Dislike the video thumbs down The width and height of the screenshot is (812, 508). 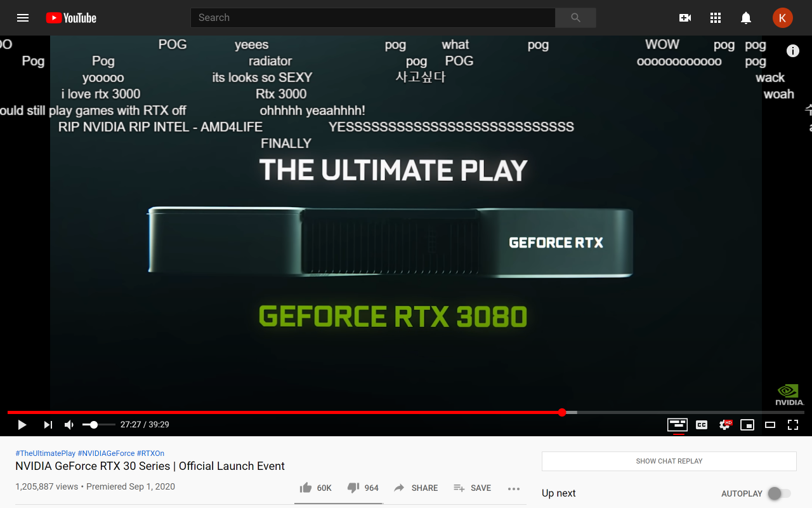tap(363, 488)
